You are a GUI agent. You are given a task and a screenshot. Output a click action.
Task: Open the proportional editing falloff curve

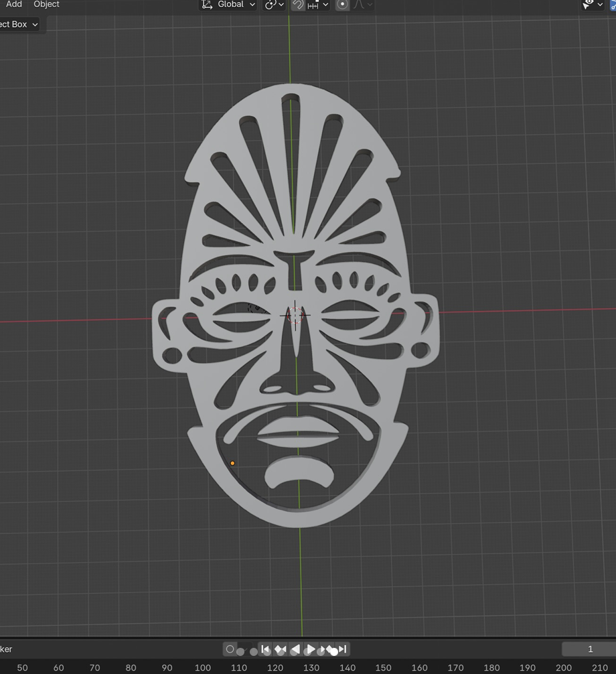362,5
